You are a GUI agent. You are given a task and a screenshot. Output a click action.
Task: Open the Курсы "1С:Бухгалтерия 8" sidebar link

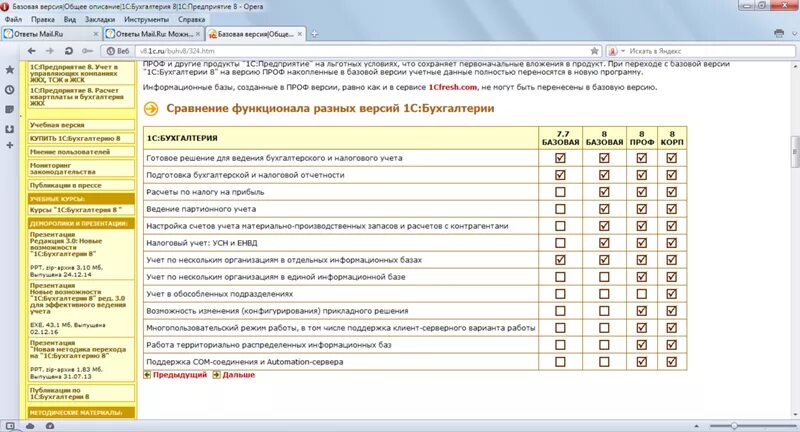click(x=81, y=210)
